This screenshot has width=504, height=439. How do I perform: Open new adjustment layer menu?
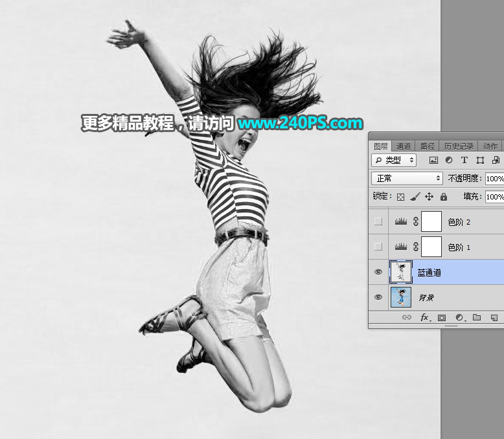pyautogui.click(x=460, y=318)
